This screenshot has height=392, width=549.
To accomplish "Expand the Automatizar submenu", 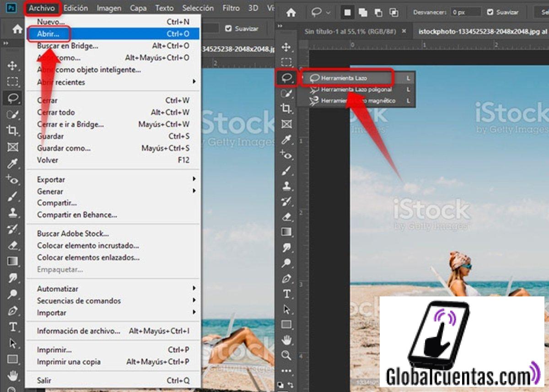I will pos(112,289).
